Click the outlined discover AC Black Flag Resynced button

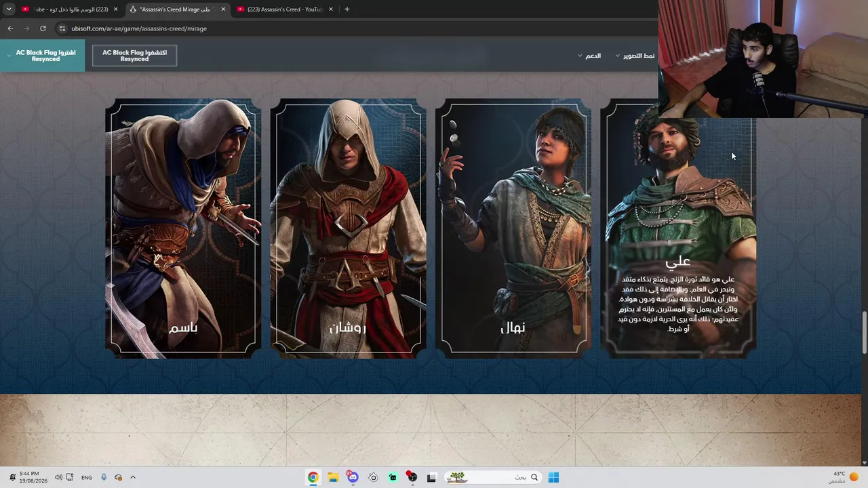coord(134,56)
